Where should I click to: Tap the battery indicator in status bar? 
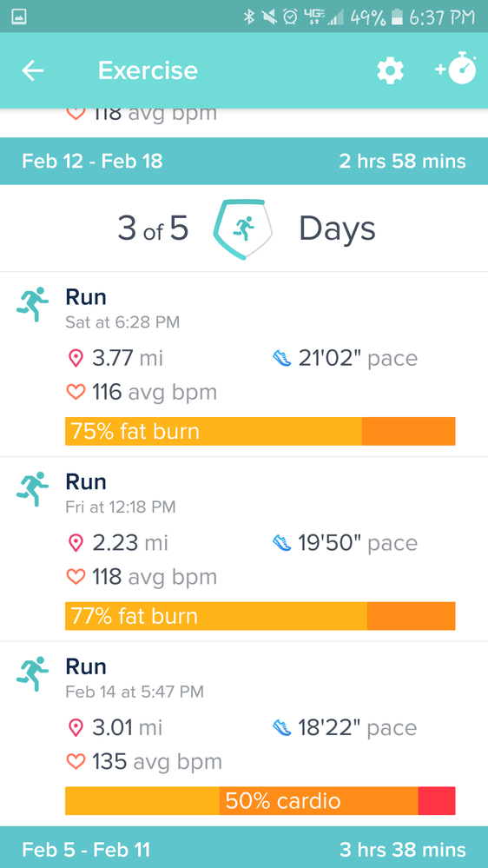[x=397, y=17]
